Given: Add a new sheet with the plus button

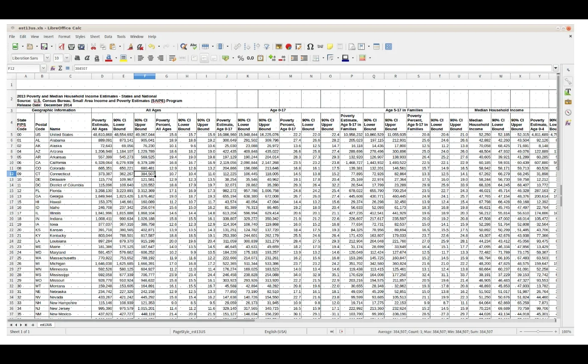Looking at the screenshot, I should (x=33, y=325).
